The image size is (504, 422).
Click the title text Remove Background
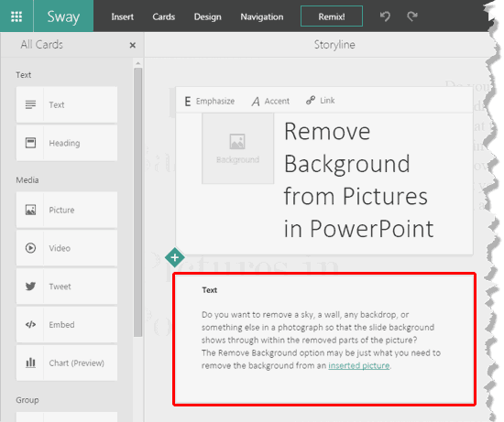pos(347,147)
